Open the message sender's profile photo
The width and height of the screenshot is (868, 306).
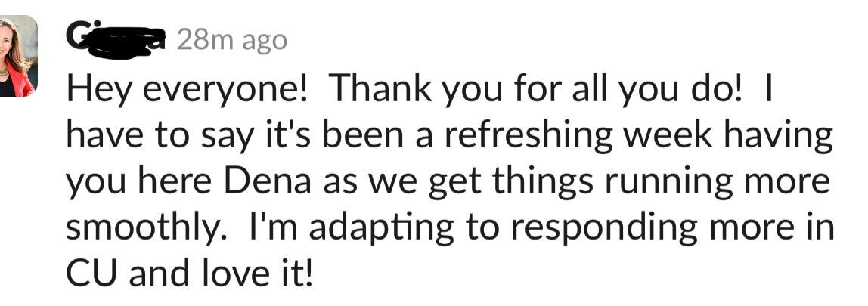(x=18, y=57)
